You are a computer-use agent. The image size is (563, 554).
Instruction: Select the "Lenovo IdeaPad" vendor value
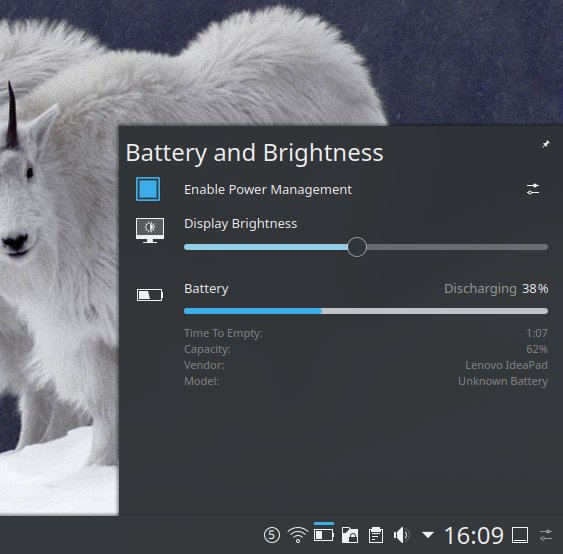click(x=506, y=365)
